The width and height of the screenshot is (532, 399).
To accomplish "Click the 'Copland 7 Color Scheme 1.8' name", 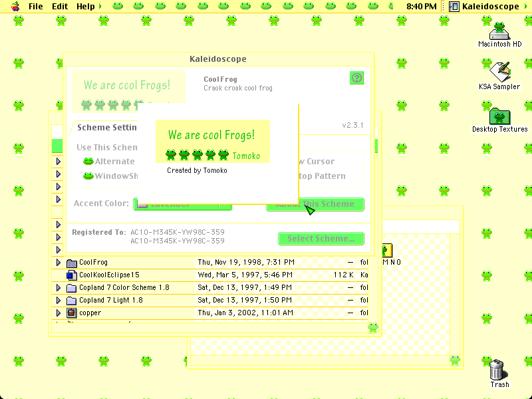I will click(x=124, y=287).
